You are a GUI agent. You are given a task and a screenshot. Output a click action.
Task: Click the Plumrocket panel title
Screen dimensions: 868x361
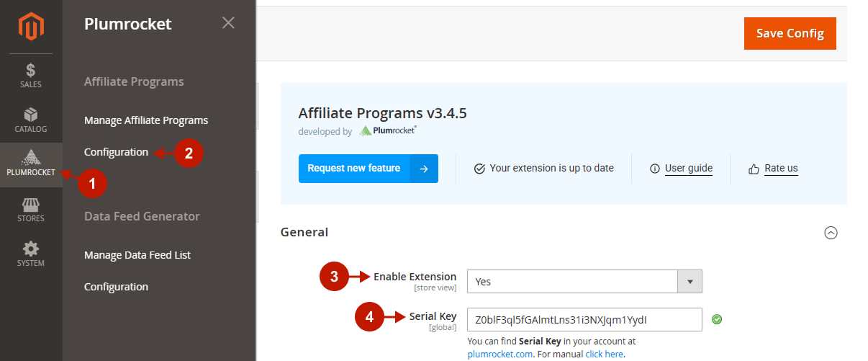pyautogui.click(x=128, y=24)
